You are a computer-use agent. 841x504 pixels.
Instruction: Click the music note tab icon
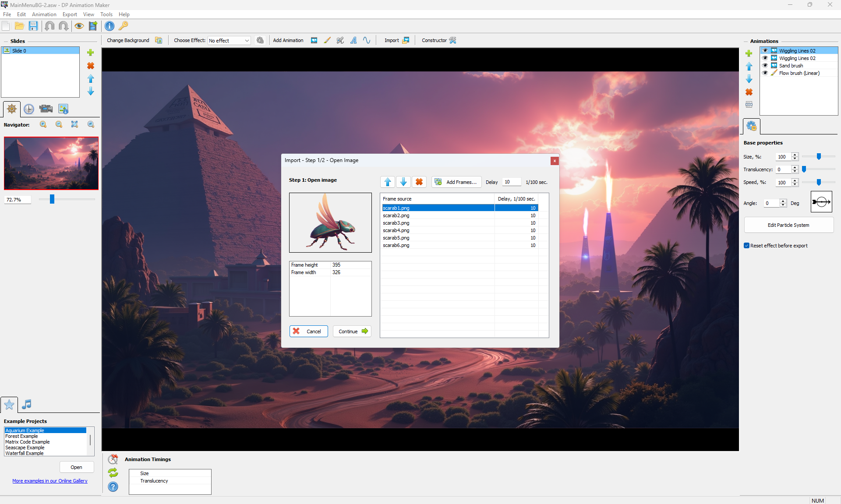pos(27,405)
